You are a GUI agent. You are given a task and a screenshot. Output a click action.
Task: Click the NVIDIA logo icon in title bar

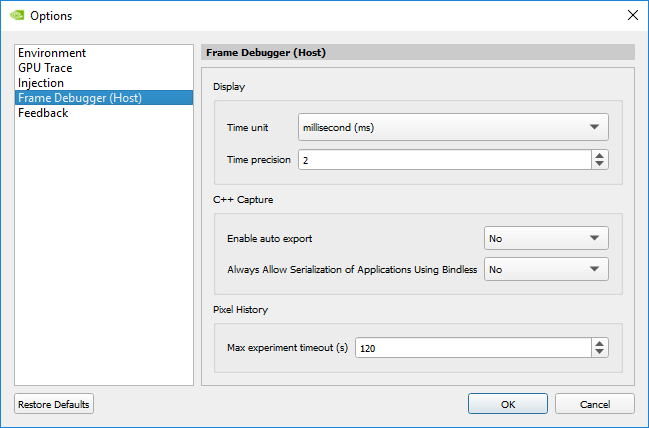(16, 16)
